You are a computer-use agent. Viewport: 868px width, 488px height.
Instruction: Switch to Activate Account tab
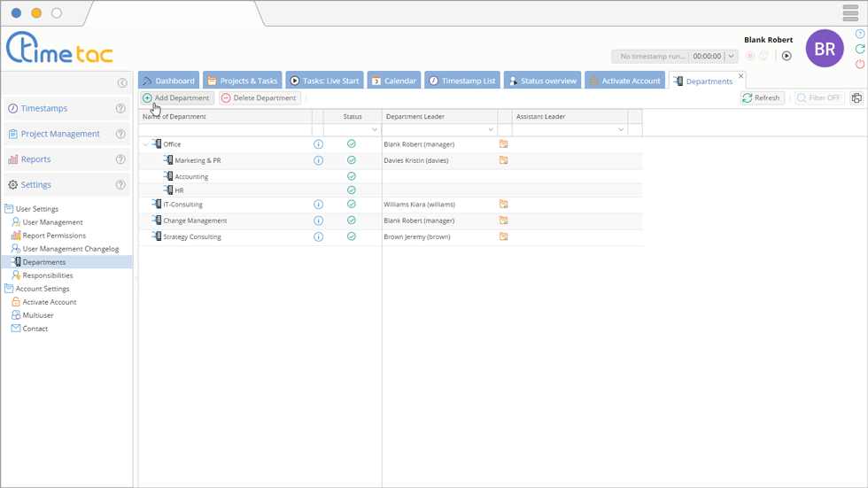[625, 81]
